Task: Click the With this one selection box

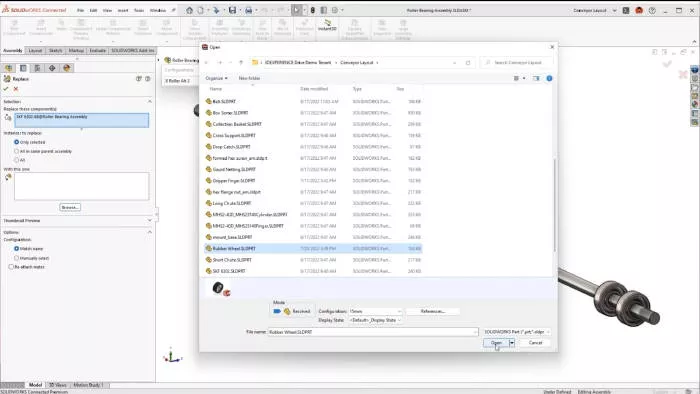Action: (81, 187)
